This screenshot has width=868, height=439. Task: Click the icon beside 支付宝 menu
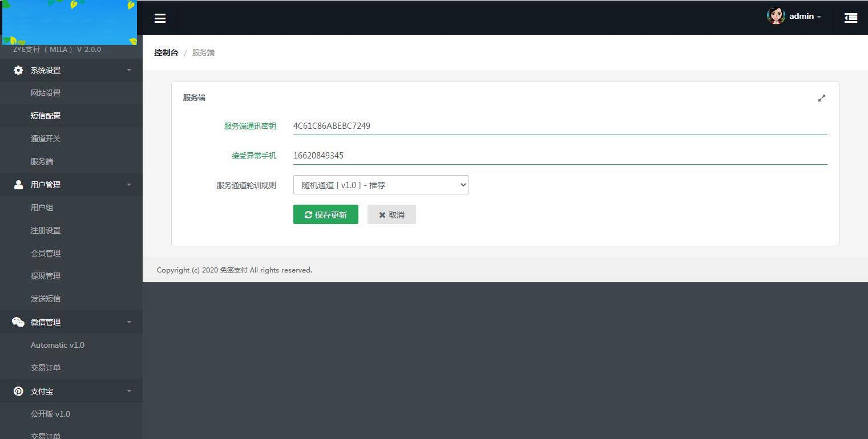pos(18,391)
